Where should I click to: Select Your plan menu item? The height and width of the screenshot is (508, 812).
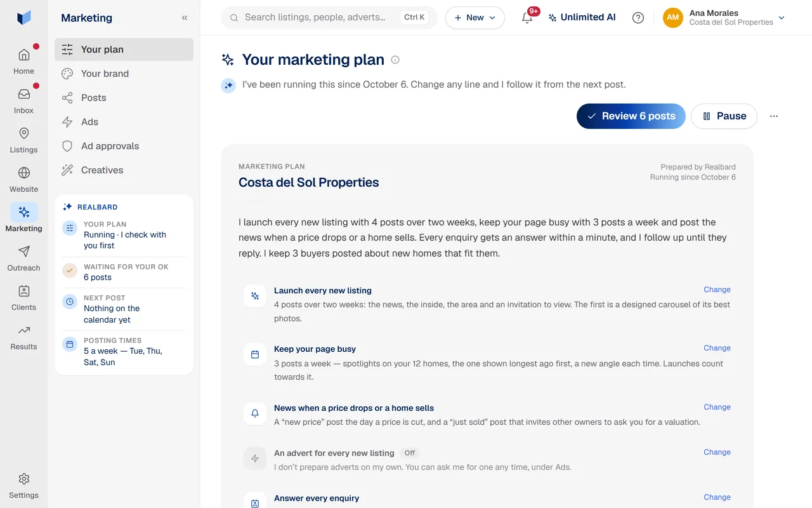click(124, 50)
